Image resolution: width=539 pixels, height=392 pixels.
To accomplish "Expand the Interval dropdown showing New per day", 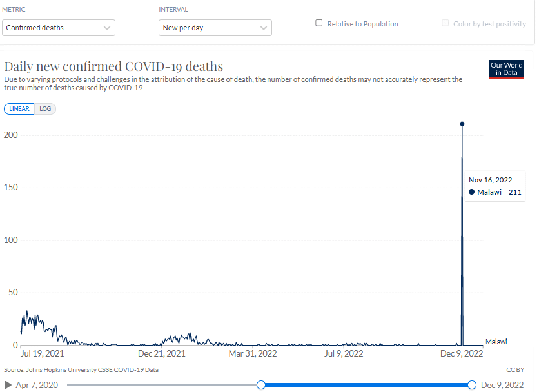I will point(215,28).
